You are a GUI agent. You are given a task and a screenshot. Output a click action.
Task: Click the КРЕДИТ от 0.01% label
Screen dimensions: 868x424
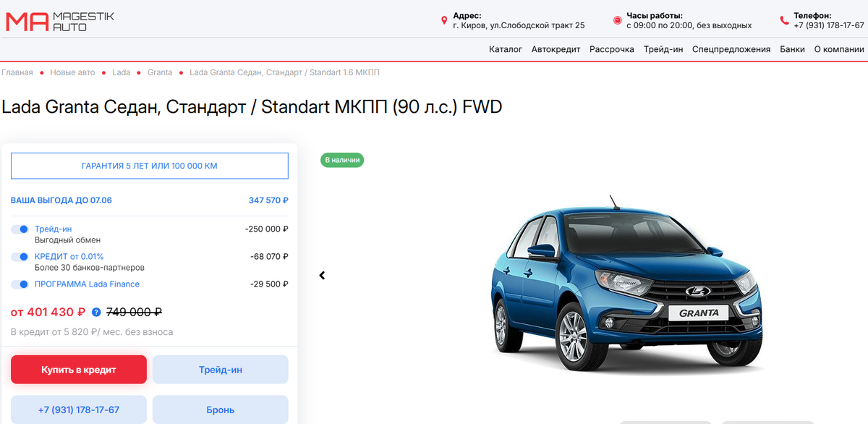pyautogui.click(x=69, y=257)
